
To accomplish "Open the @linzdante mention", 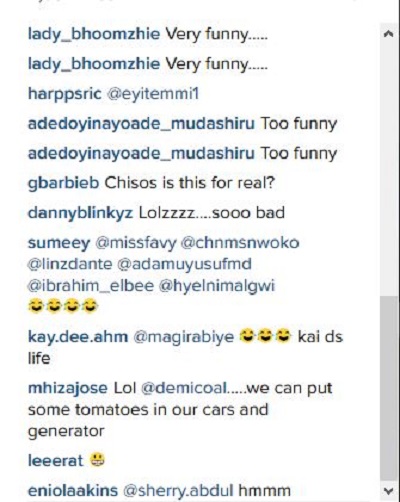I will [70, 264].
